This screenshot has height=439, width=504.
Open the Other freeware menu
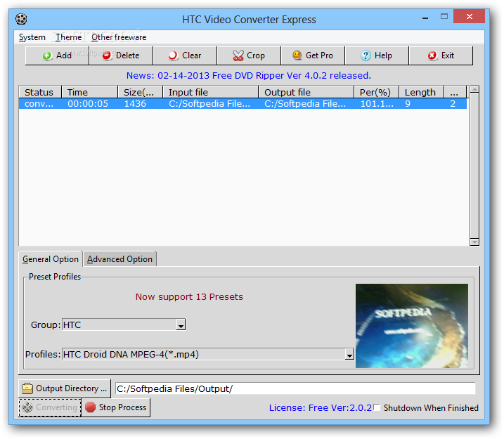click(x=119, y=37)
